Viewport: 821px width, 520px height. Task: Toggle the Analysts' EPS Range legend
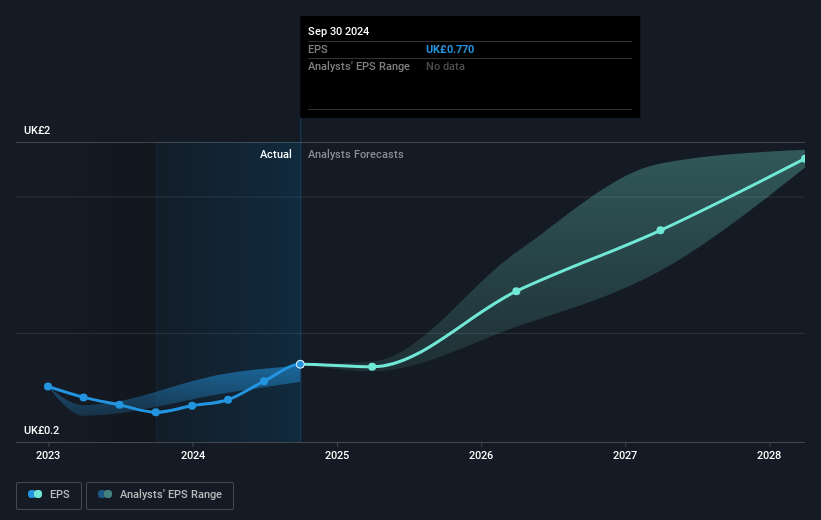click(x=160, y=495)
